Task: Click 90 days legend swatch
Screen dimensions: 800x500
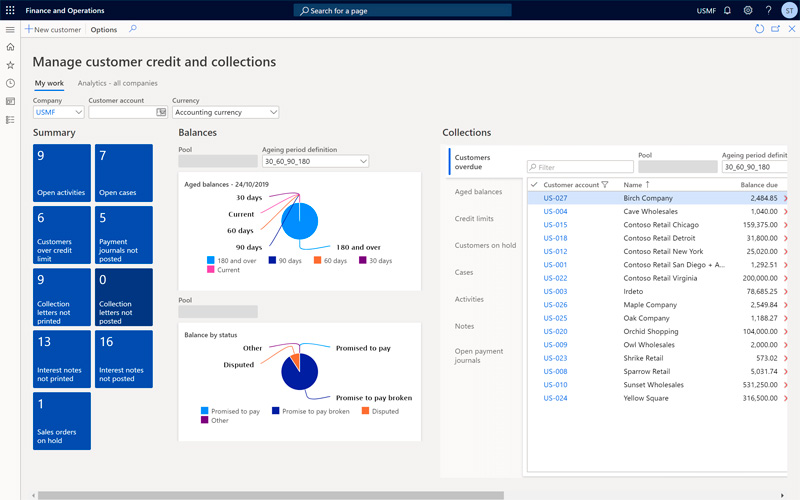Action: click(x=272, y=260)
